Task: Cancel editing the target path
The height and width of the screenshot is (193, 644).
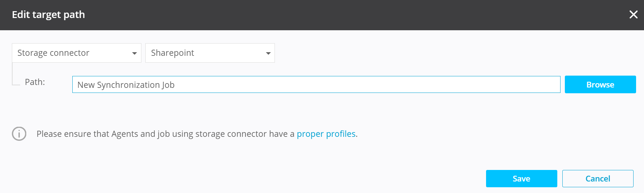Action: (x=598, y=179)
